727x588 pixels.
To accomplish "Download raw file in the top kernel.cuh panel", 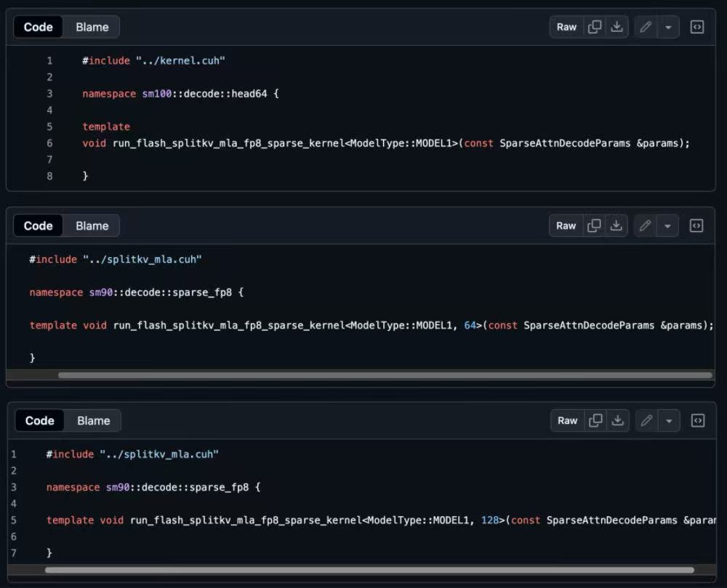I will (616, 27).
